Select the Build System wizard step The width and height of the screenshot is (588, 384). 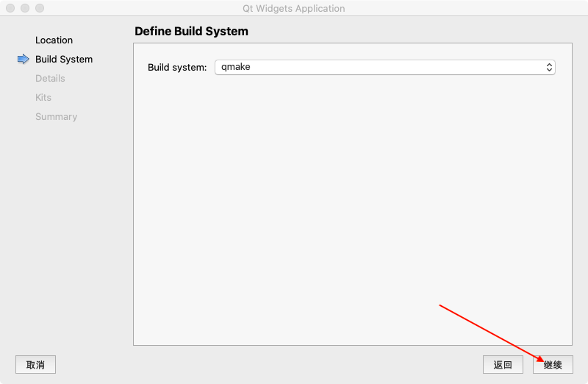pos(64,60)
